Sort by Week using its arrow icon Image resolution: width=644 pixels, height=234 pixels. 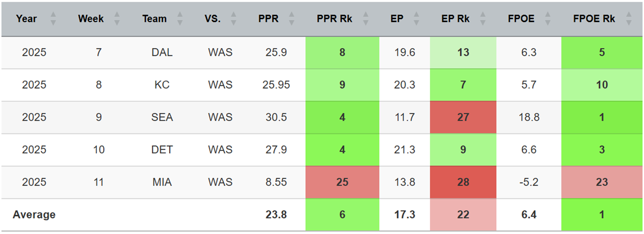[117, 19]
